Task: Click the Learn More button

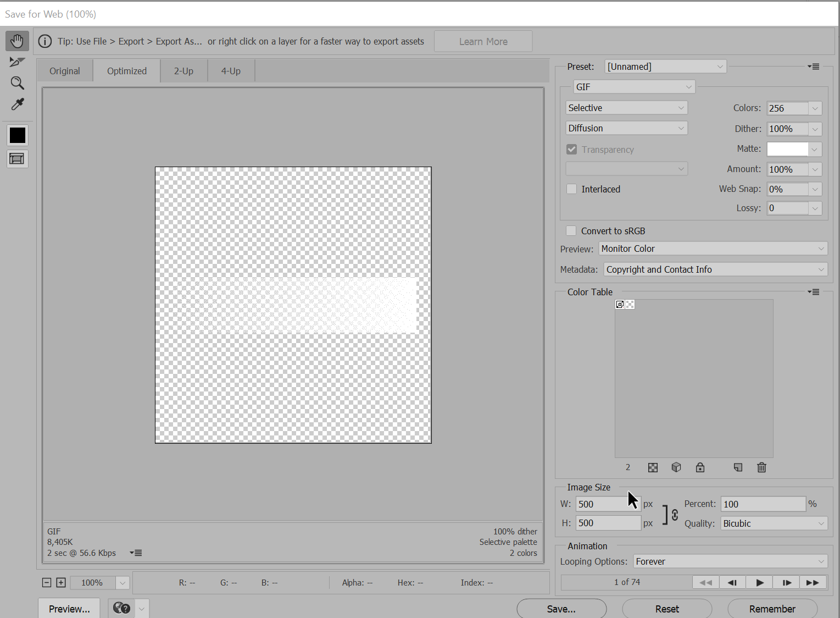Action: pyautogui.click(x=483, y=41)
